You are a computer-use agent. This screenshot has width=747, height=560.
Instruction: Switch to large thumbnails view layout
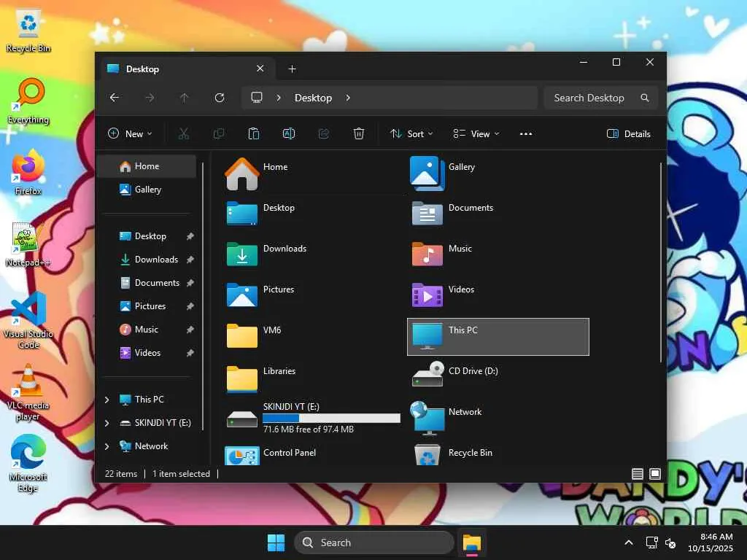click(655, 474)
